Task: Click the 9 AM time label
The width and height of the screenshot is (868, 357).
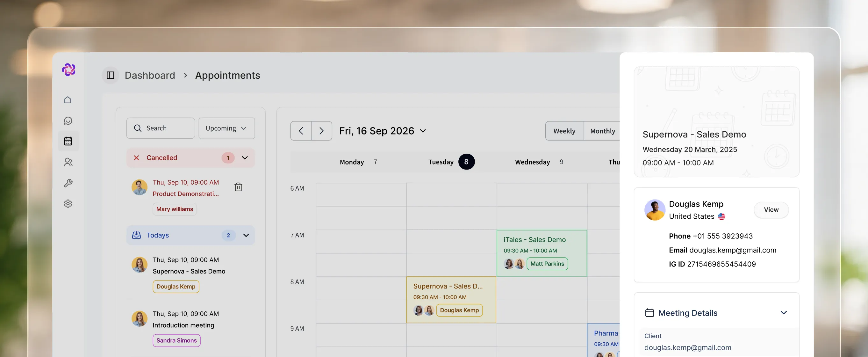Action: (297, 328)
